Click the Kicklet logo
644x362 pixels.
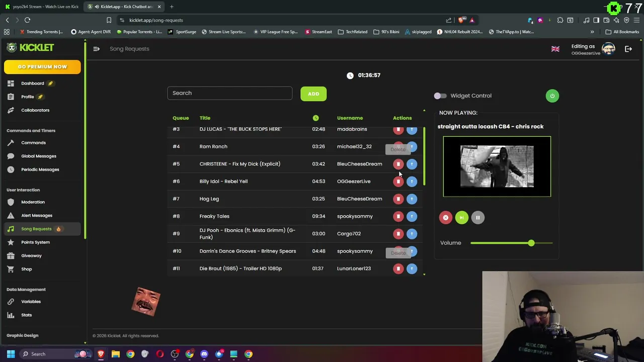point(30,47)
